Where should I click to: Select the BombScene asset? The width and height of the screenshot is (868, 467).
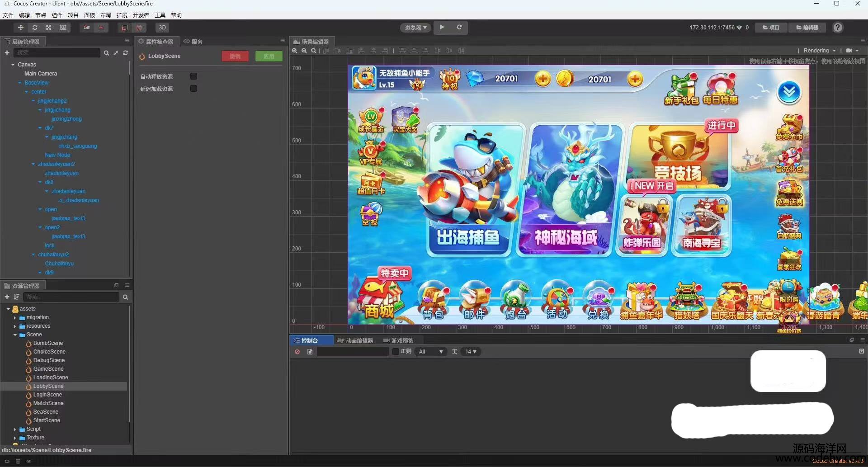(48, 343)
